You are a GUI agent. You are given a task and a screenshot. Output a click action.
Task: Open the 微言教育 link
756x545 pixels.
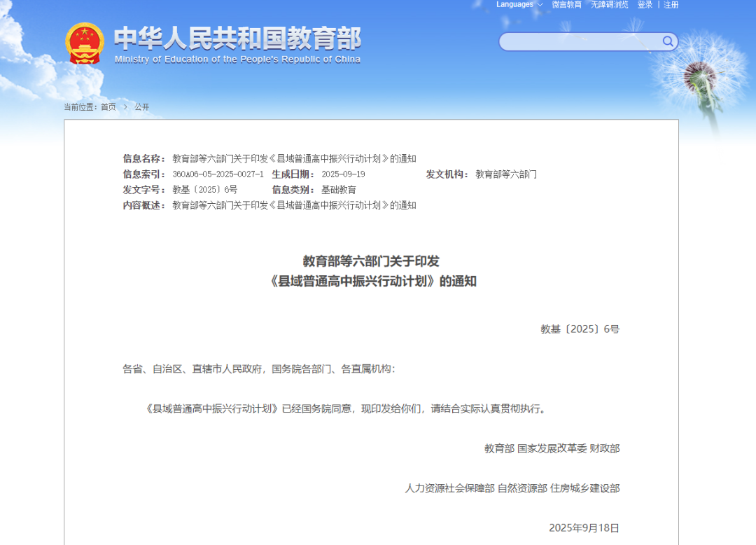[x=566, y=4]
